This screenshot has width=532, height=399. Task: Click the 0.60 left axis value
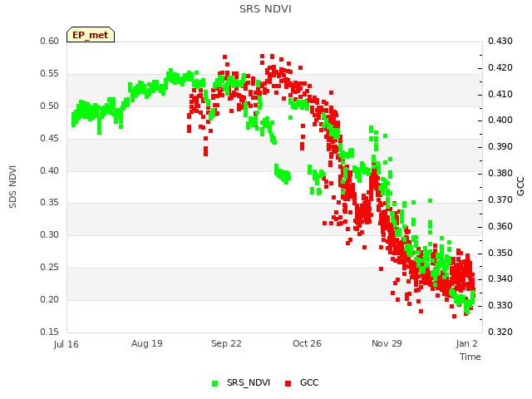coord(50,41)
